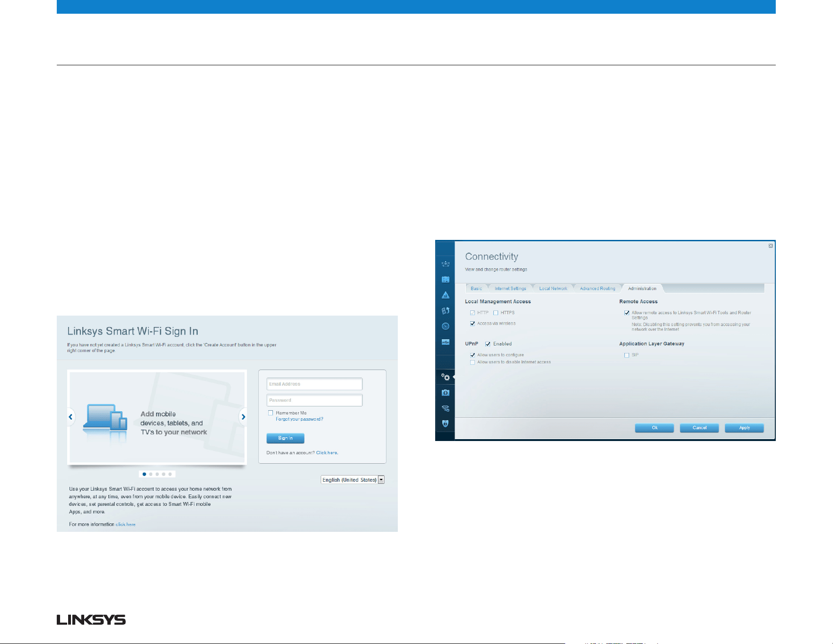The image size is (833, 644).
Task: Open the Network Map sidebar icon
Action: pyautogui.click(x=445, y=264)
